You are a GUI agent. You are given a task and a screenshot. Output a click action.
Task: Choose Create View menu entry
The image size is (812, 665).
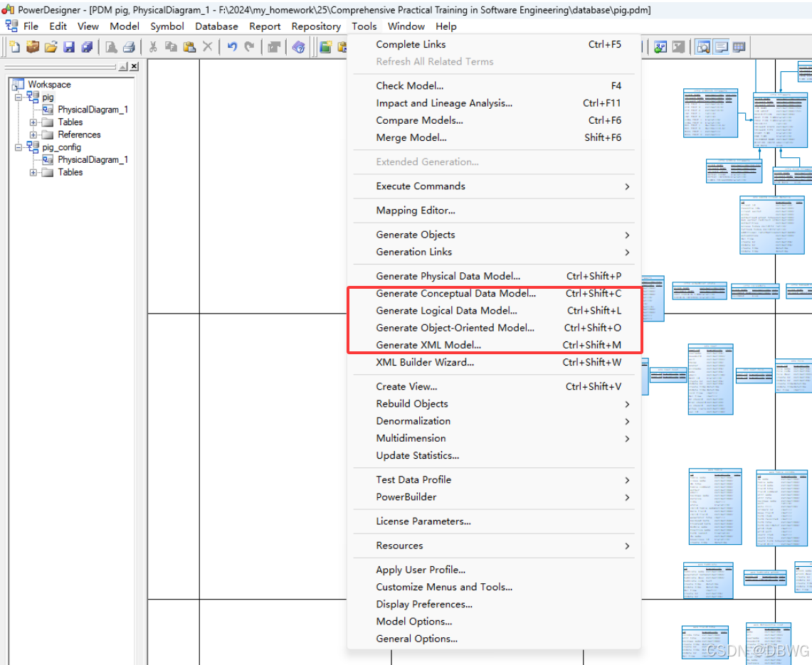pyautogui.click(x=493, y=387)
